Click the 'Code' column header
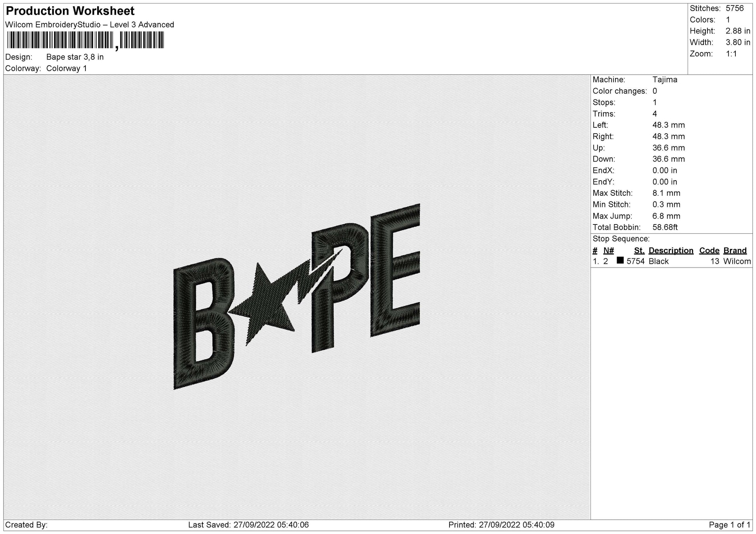 [709, 250]
